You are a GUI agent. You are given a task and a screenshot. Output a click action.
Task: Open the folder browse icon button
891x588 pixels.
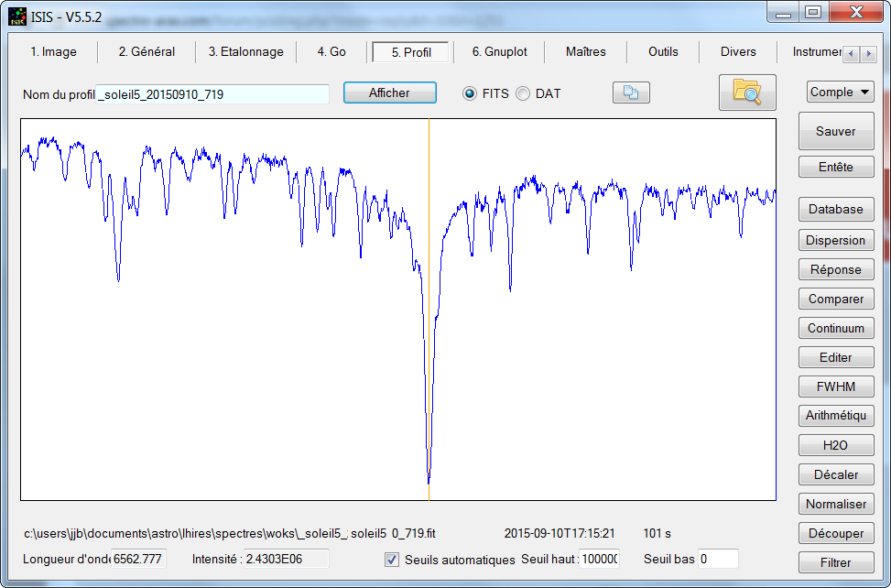(x=747, y=92)
